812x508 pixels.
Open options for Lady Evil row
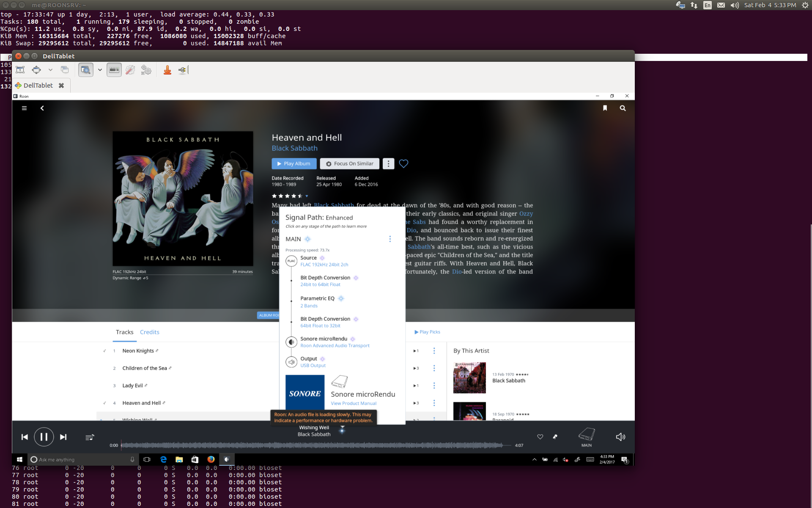coord(434,386)
